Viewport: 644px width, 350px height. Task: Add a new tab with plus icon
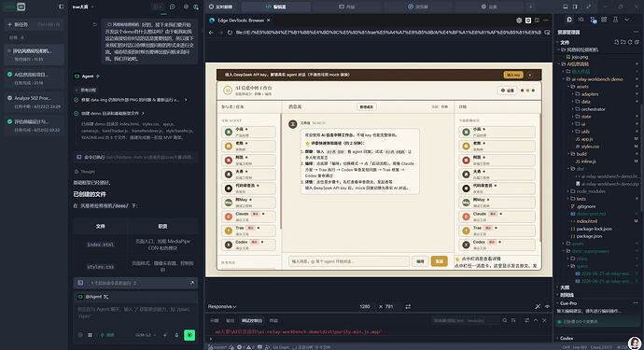531,7
